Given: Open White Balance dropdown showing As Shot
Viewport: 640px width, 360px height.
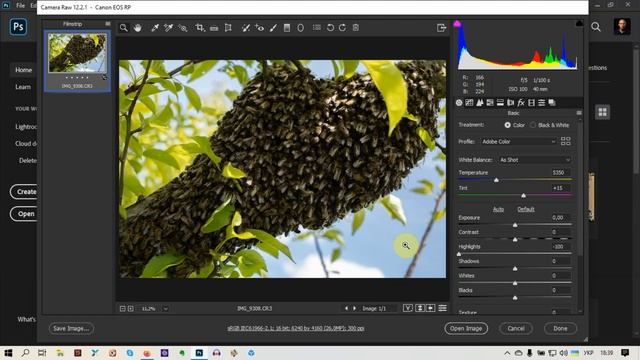Looking at the screenshot, I should click(x=534, y=160).
